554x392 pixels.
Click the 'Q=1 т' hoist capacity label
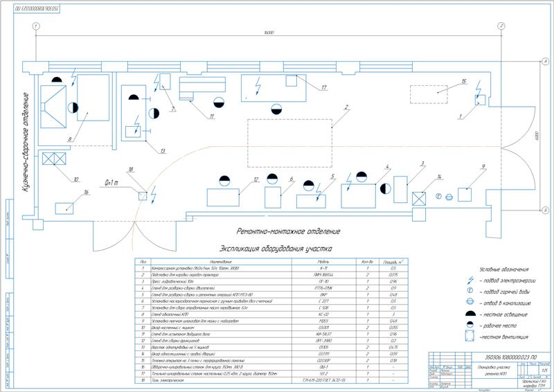[111, 183]
